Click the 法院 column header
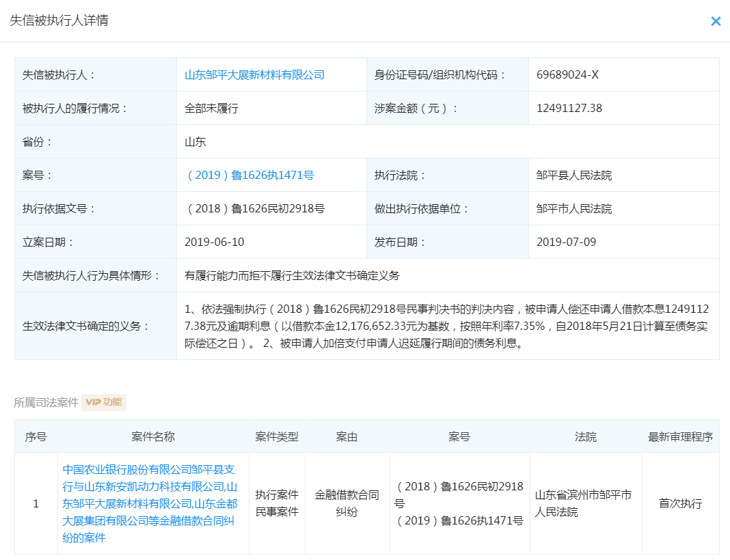The width and height of the screenshot is (730, 560). [x=586, y=436]
